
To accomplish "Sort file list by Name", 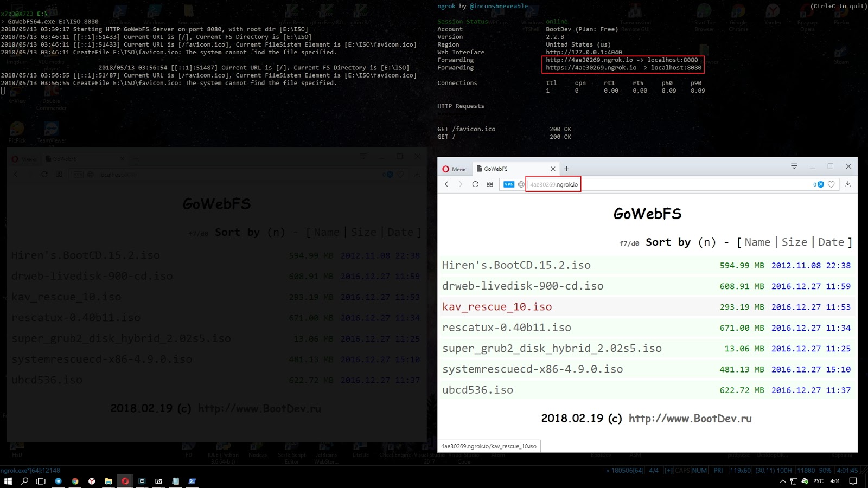I will [757, 242].
